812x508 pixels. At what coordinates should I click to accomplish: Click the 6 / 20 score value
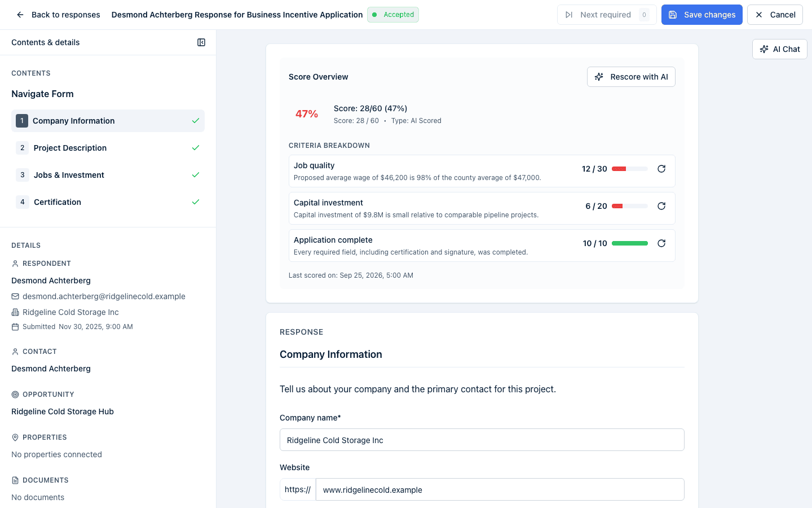pos(596,206)
